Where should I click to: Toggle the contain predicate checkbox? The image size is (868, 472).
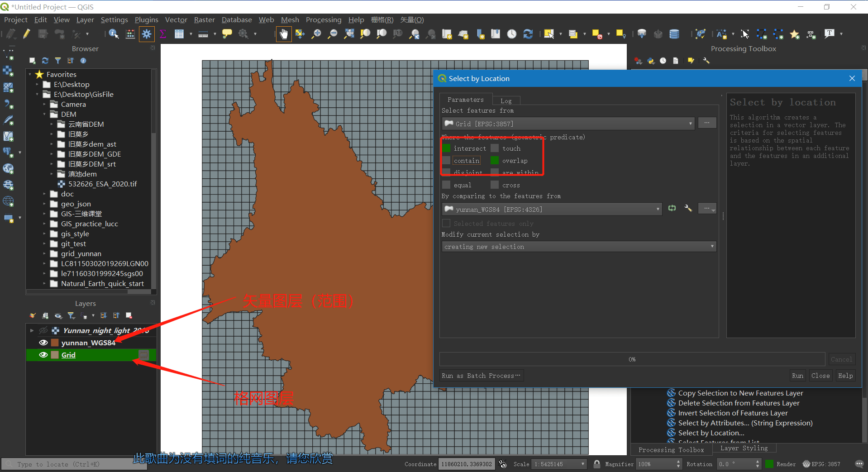[447, 160]
